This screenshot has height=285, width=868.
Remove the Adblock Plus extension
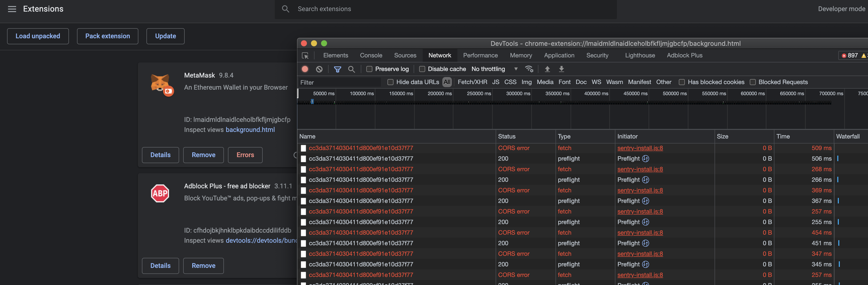pyautogui.click(x=203, y=266)
